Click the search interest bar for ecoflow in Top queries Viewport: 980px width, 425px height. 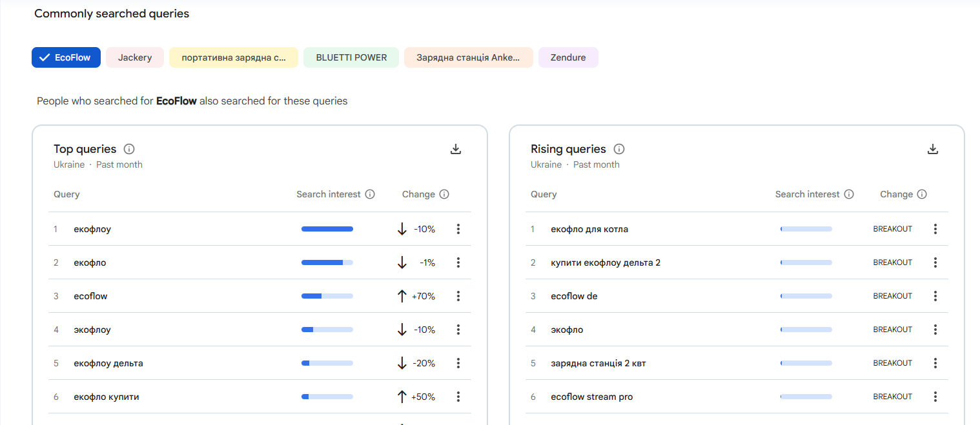[x=327, y=296]
